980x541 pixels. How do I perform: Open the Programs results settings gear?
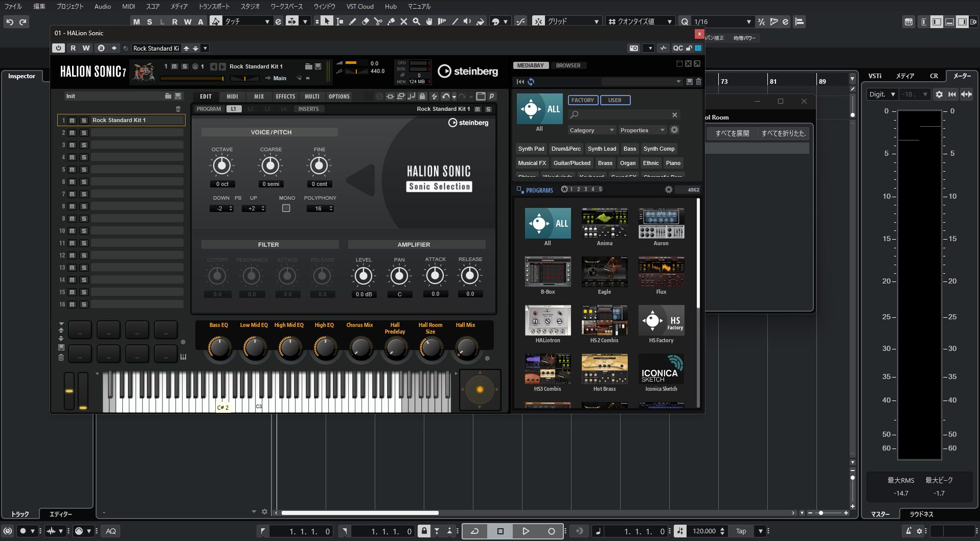pos(669,190)
